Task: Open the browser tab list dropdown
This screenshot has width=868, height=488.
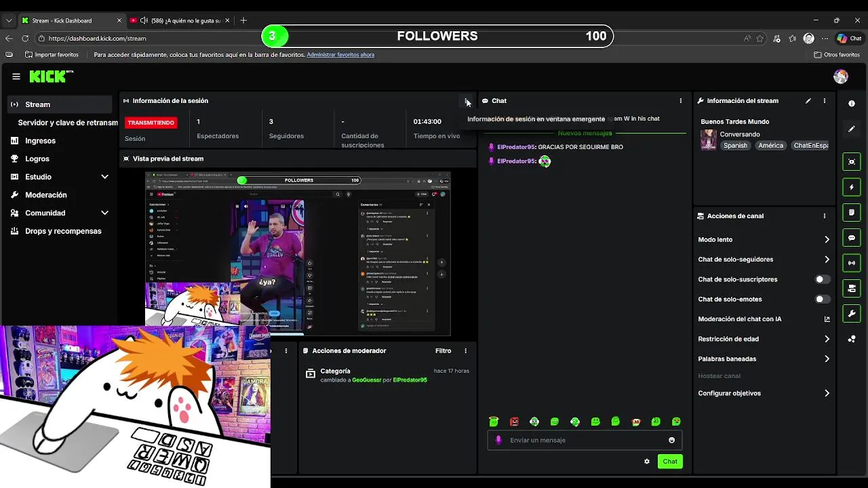Action: (x=8, y=21)
